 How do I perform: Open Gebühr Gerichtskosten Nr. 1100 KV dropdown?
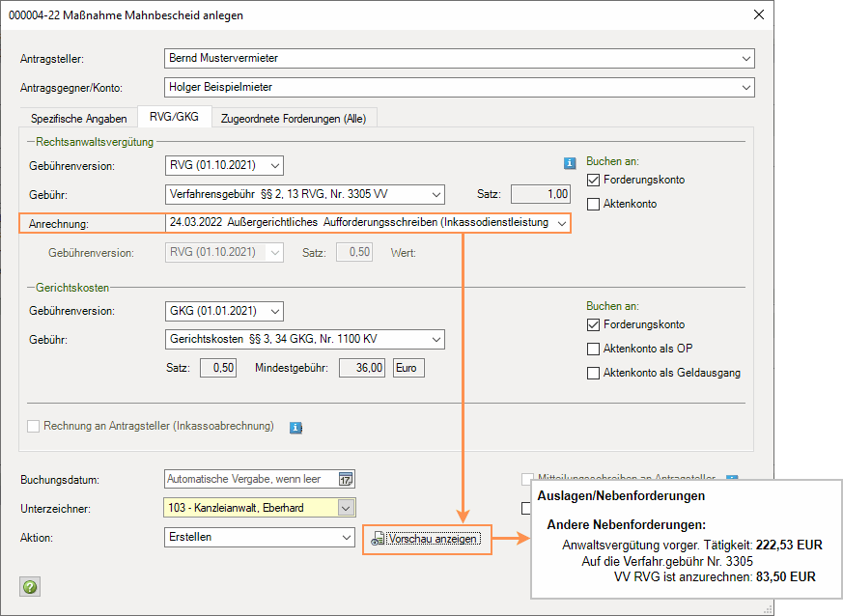click(305, 339)
